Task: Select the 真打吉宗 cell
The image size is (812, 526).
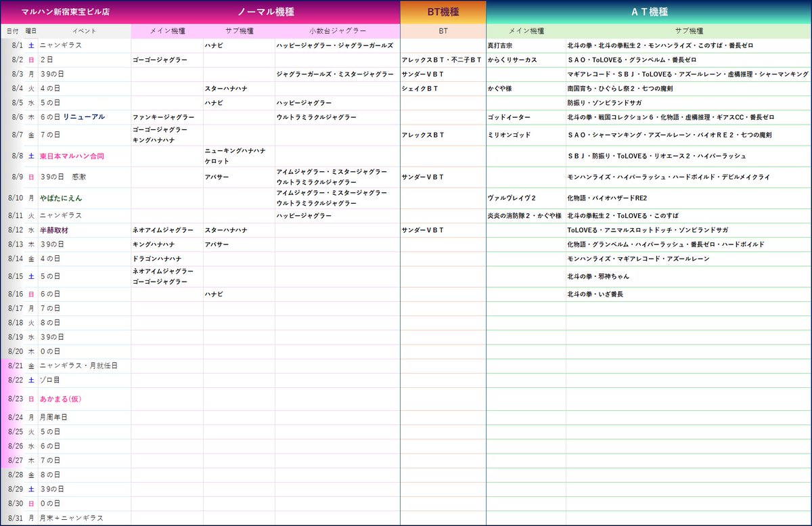Action: 526,45
